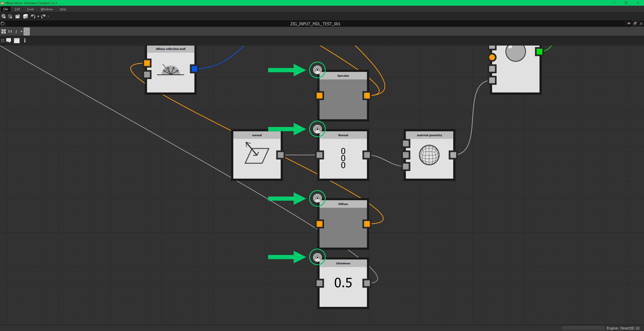Click the New Substance icon in toolbar
Viewport: 644px width, 331px height.
point(4,16)
